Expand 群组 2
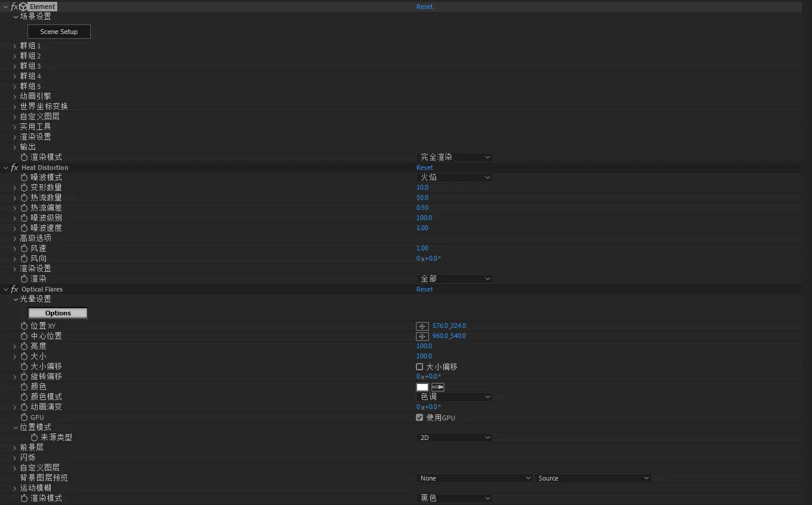Image resolution: width=812 pixels, height=505 pixels. click(15, 56)
